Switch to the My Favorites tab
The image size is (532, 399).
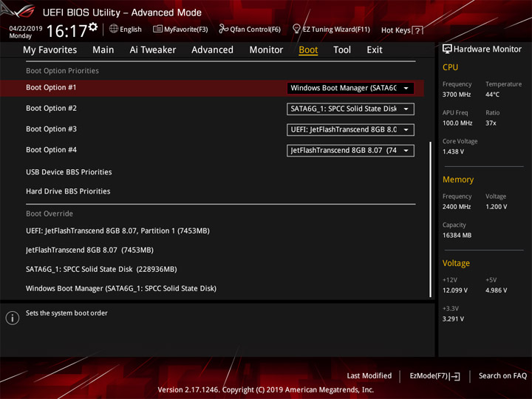50,50
